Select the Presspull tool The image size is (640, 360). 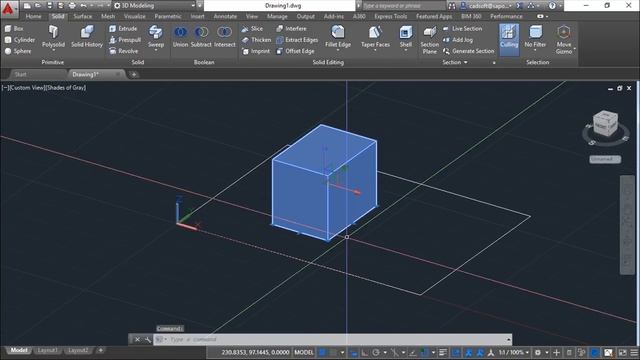(x=125, y=40)
